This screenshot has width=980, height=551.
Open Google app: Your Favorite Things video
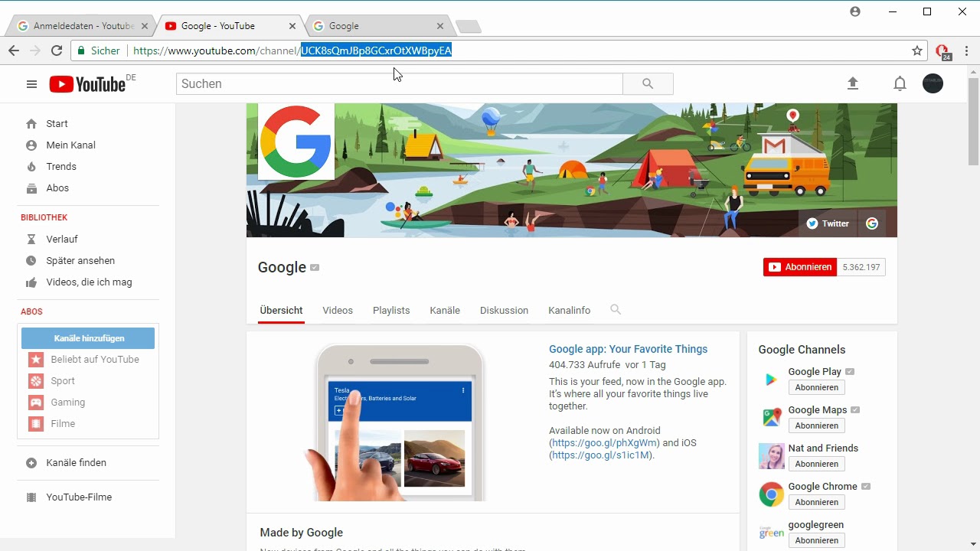628,349
